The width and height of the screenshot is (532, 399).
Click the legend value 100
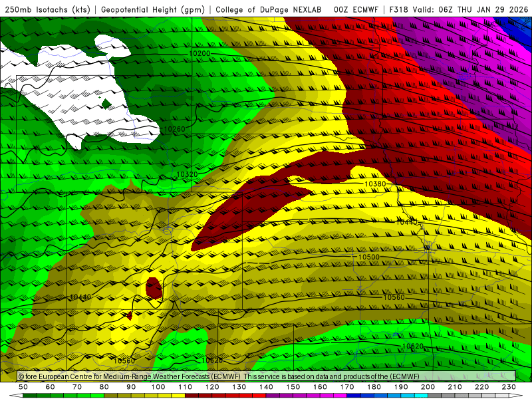158,387
